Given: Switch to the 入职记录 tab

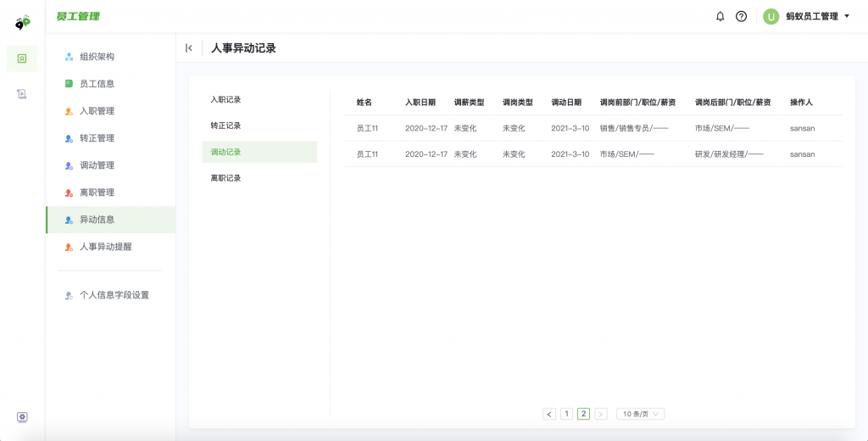Looking at the screenshot, I should (x=225, y=99).
